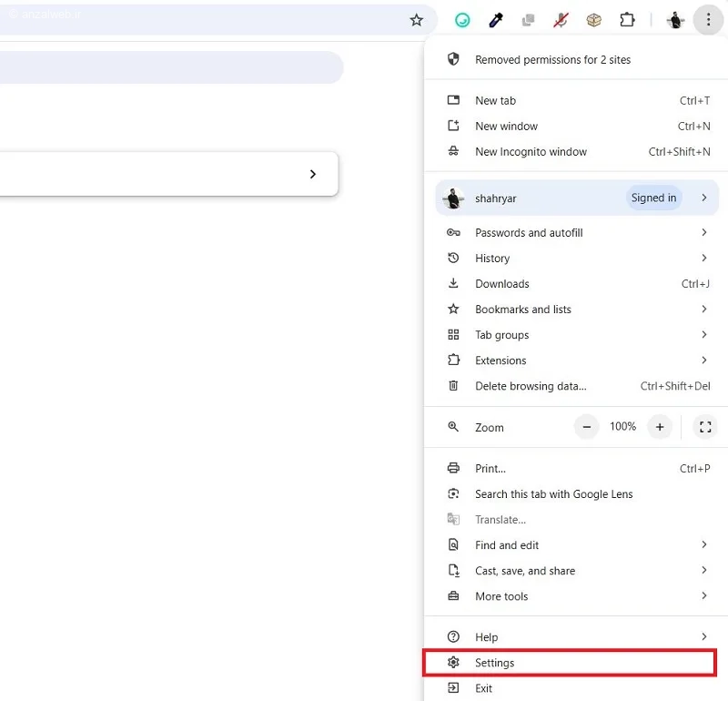Click the More tools toolbox icon

coord(453,595)
